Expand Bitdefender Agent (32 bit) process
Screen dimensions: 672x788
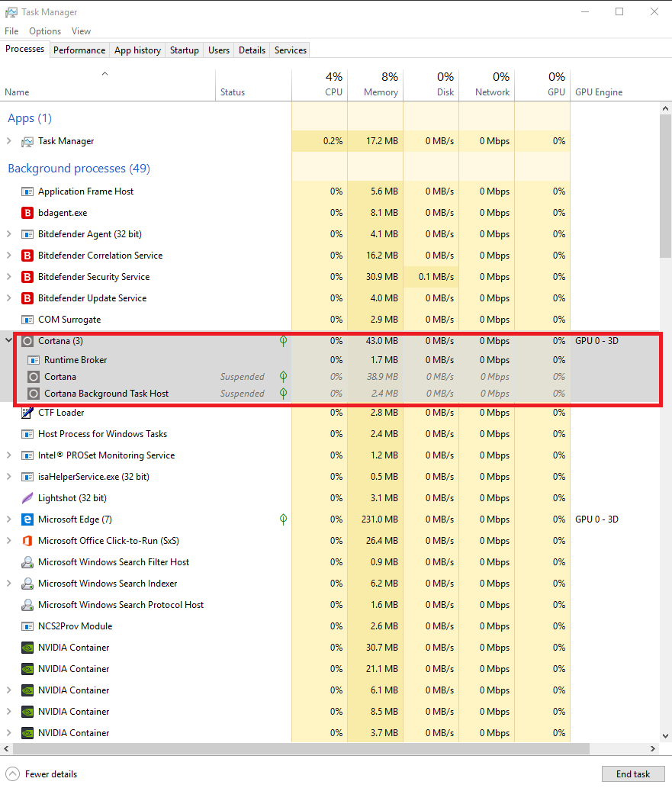coord(8,234)
